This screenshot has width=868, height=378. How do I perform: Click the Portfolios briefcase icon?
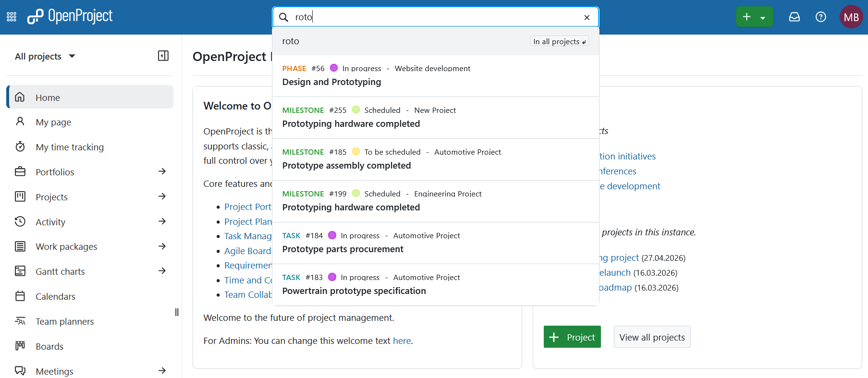20,171
